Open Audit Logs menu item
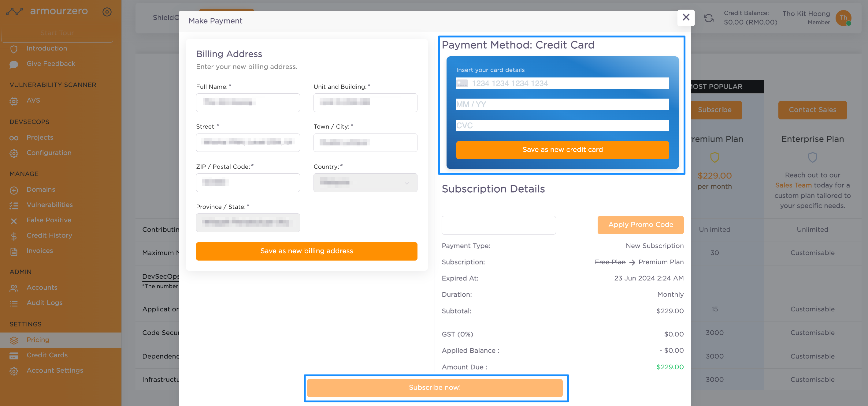 click(44, 303)
